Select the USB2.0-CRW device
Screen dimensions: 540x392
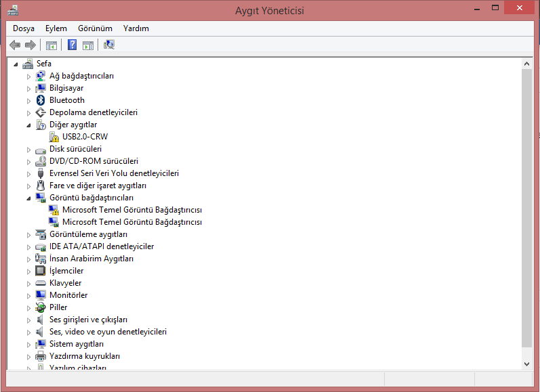click(x=85, y=137)
